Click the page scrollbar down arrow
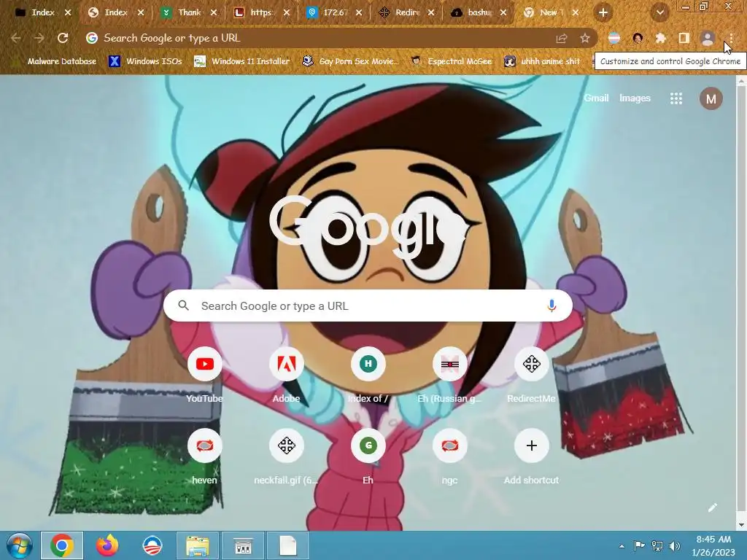Image resolution: width=747 pixels, height=560 pixels. [x=741, y=525]
